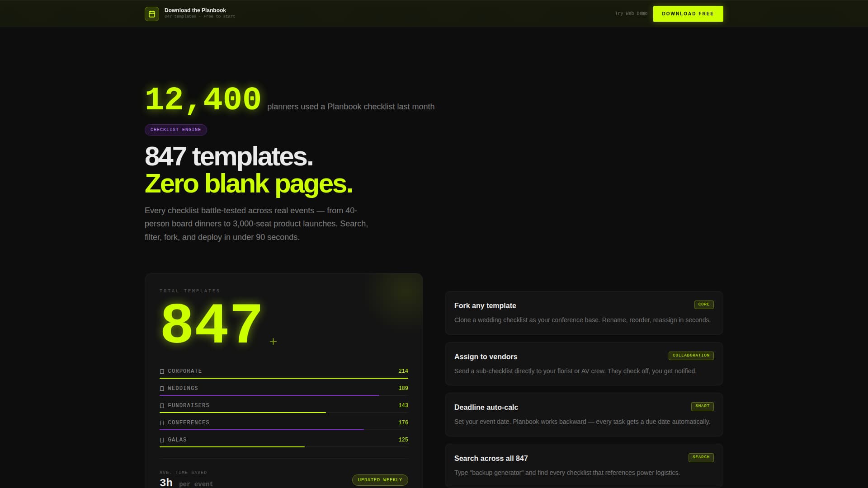Click the Weddings purple progress bar
The height and width of the screenshot is (488, 868).
point(269,395)
